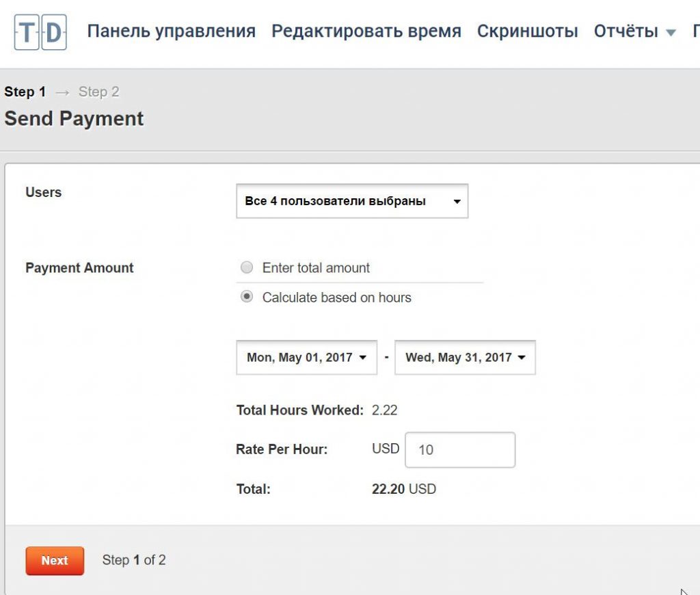Viewport: 700px width, 595px height.
Task: Open Панель управления from the navigation bar
Action: click(172, 31)
